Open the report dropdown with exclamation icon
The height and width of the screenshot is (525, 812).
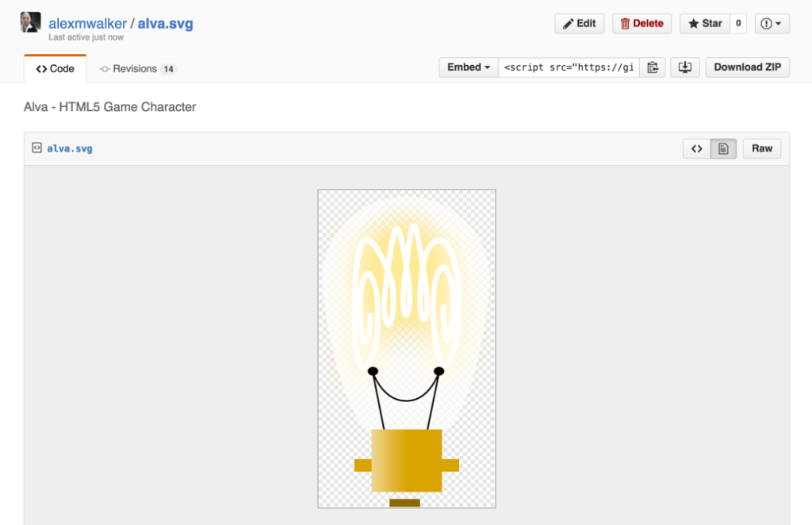pos(772,23)
